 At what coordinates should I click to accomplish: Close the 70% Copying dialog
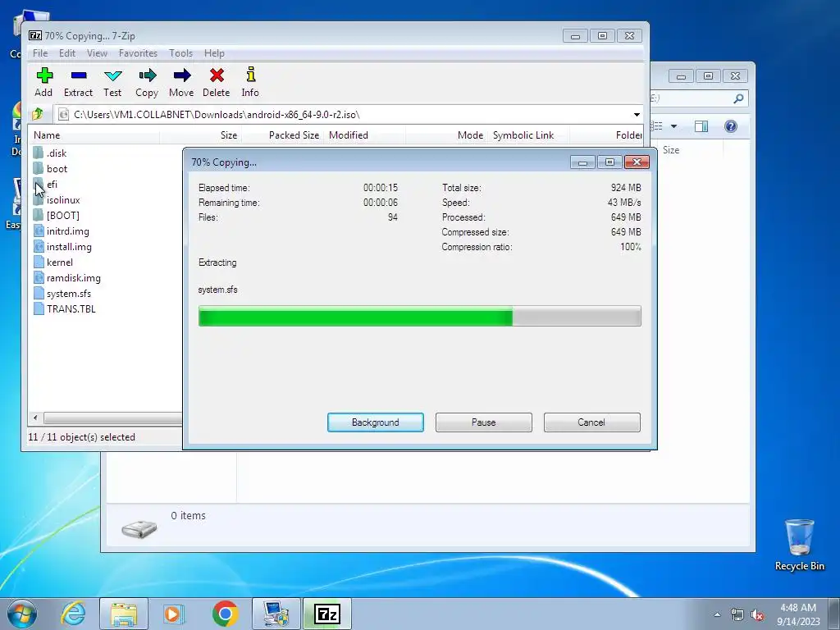pos(637,162)
